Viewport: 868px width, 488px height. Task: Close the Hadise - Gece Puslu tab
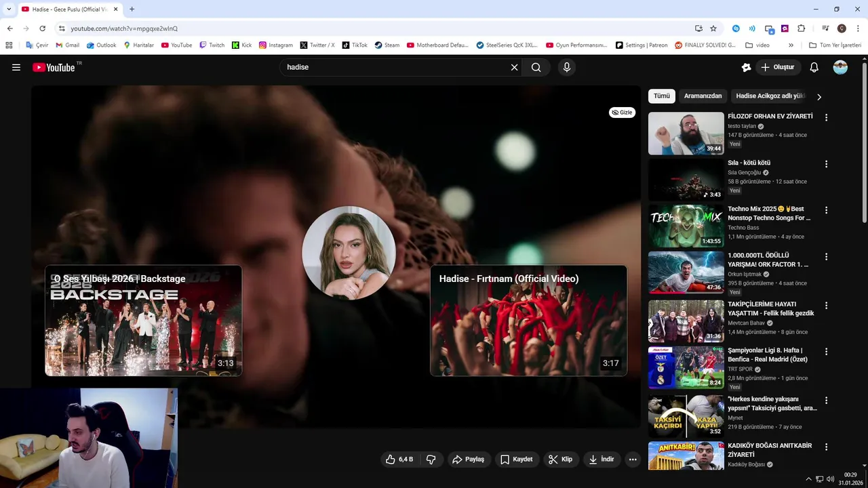[116, 9]
